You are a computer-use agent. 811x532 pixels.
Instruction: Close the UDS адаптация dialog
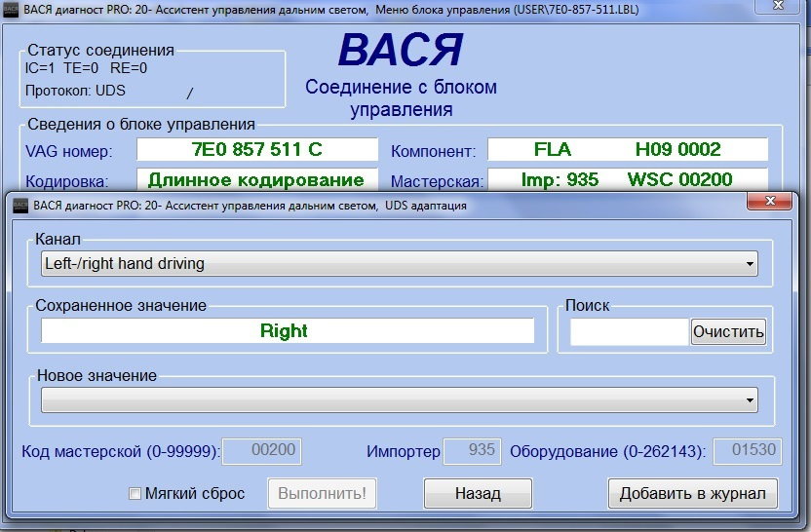coord(770,201)
